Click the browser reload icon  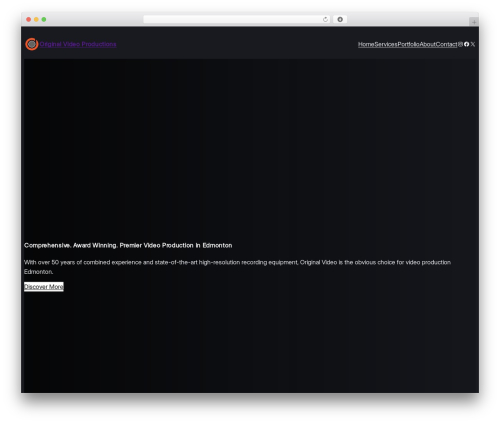[x=325, y=19]
